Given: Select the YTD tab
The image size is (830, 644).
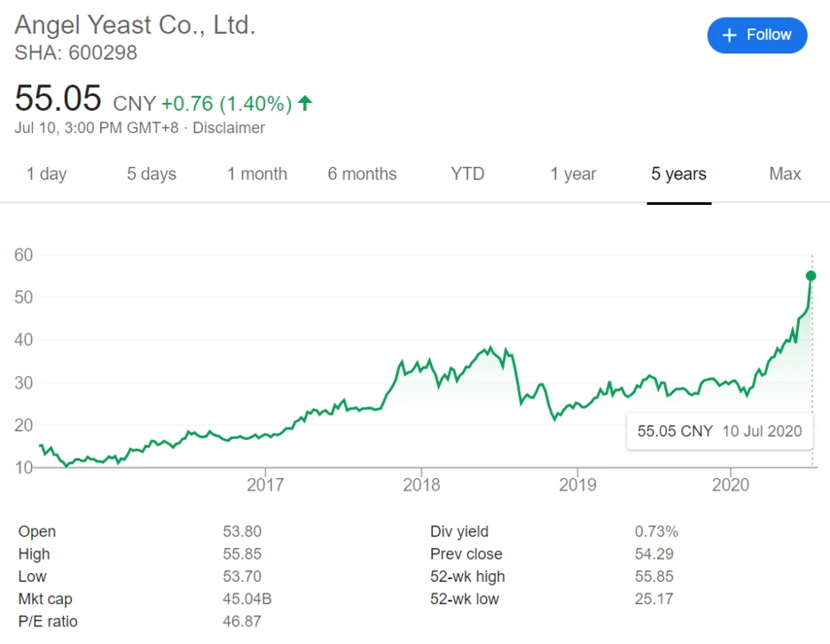Looking at the screenshot, I should click(x=467, y=174).
